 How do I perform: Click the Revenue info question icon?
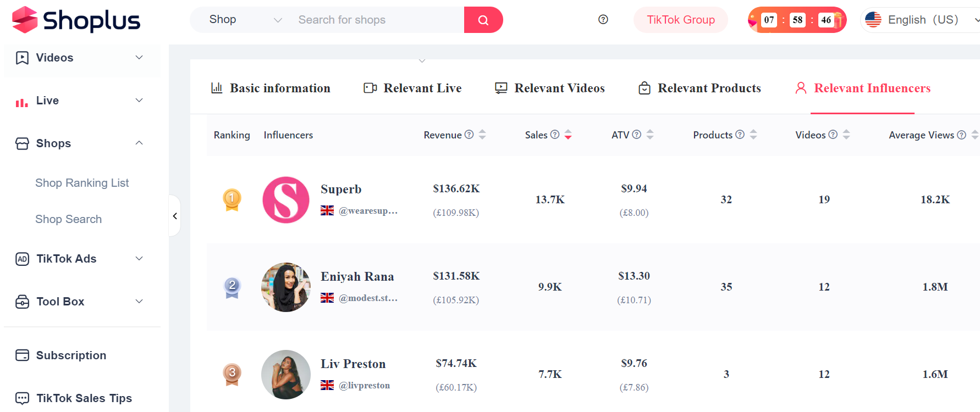click(x=469, y=135)
